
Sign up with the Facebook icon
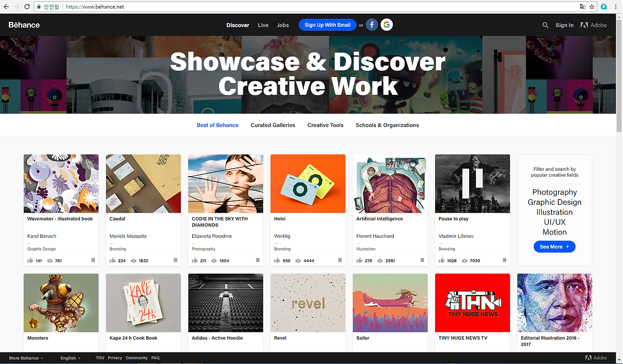[x=372, y=25]
